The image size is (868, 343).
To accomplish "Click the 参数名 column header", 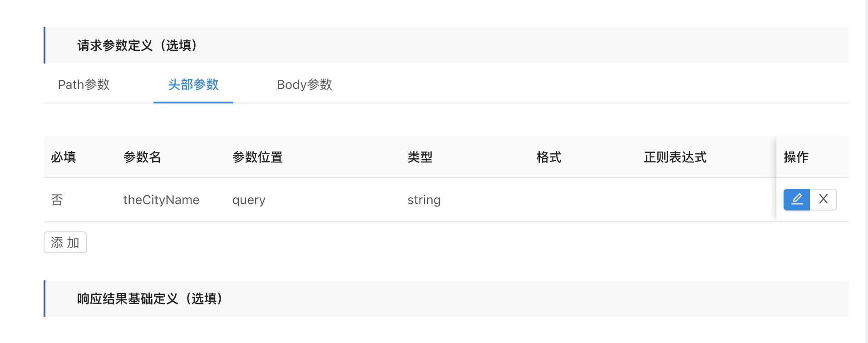I will point(142,157).
